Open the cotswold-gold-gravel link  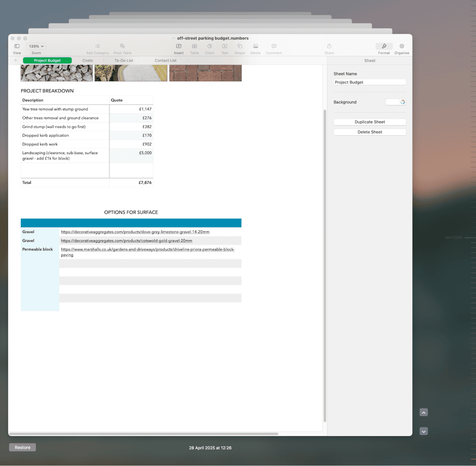(x=126, y=241)
